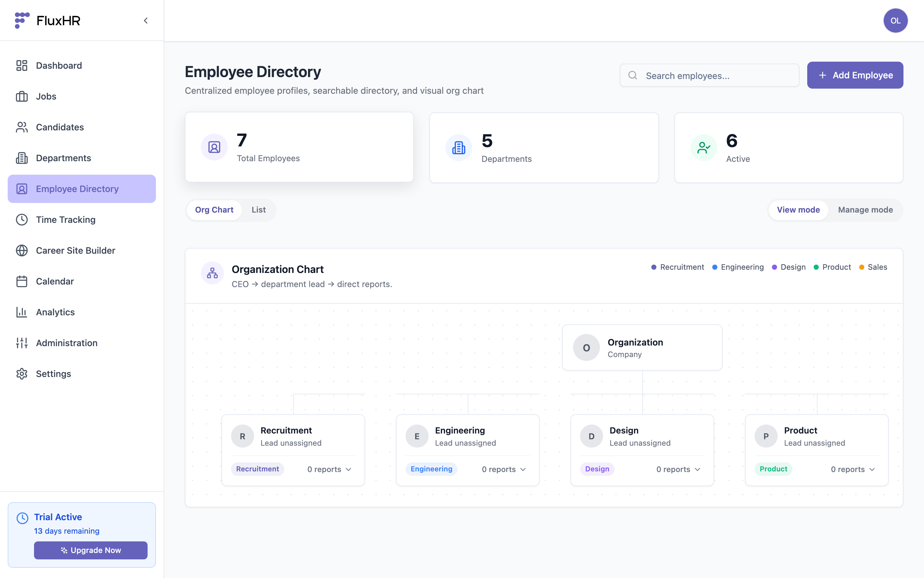Screen dimensions: 924x578
Task: Click the Recruitment legend color dot
Action: point(654,267)
